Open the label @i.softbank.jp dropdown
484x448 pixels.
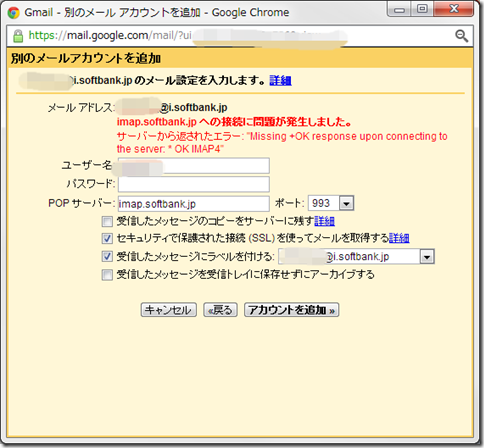click(x=356, y=256)
